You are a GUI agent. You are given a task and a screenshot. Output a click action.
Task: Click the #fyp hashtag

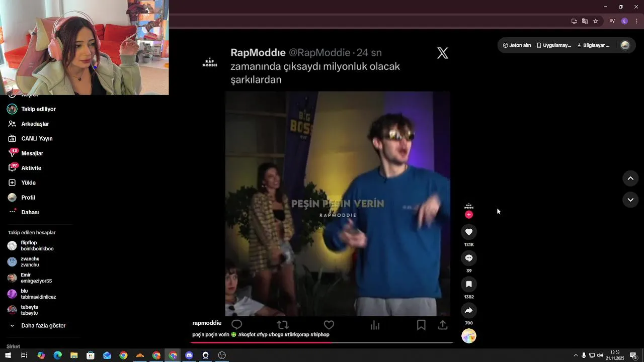262,335
